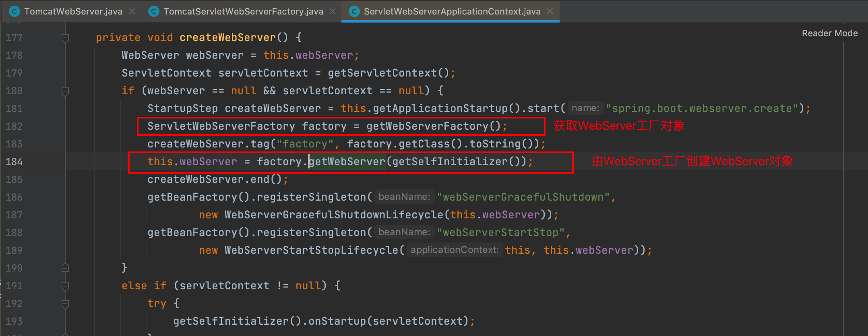Collapse the if block at line 180
This screenshot has height=336, width=868.
coord(65,91)
